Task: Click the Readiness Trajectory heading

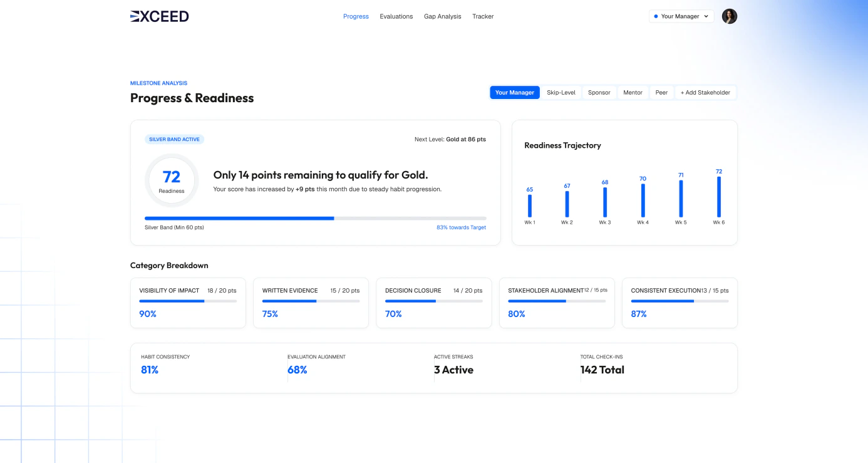Action: (562, 145)
